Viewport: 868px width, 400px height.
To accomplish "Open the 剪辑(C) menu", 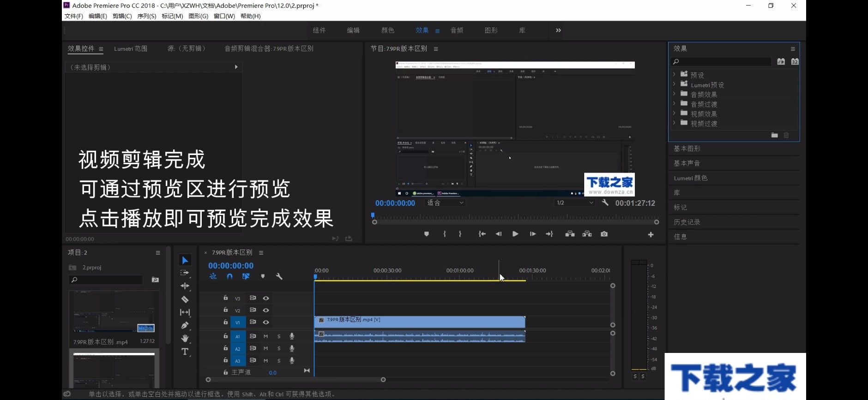I will tap(122, 16).
